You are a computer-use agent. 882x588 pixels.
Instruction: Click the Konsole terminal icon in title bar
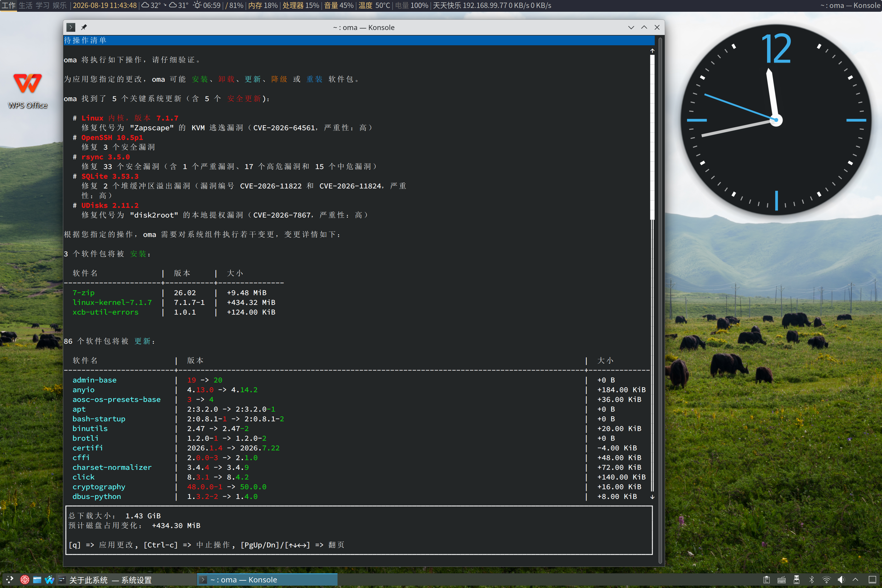[71, 27]
